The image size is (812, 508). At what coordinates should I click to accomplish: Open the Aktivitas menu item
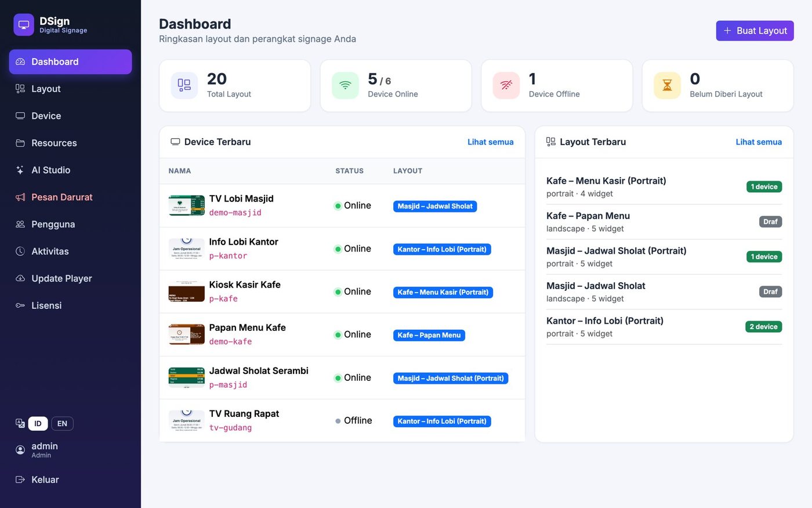70,251
